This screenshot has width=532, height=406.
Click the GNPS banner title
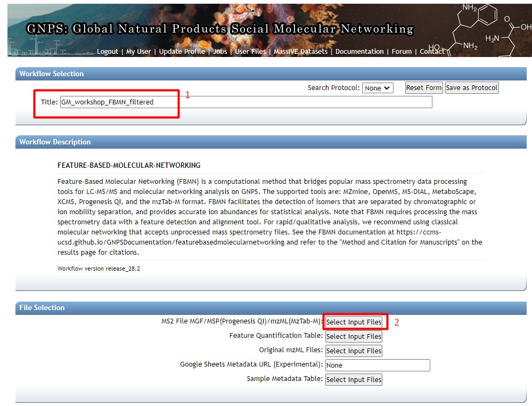pyautogui.click(x=219, y=29)
